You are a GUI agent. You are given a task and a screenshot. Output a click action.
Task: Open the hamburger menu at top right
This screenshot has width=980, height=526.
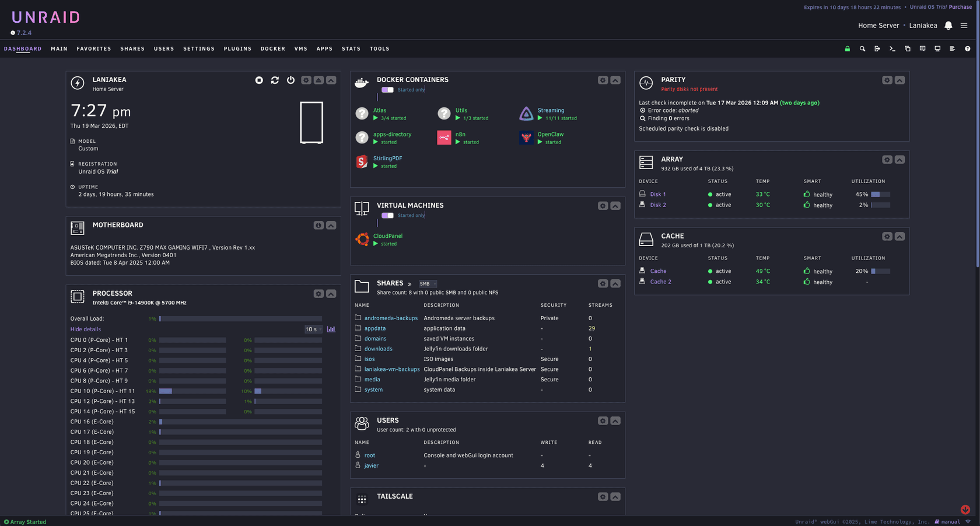964,26
